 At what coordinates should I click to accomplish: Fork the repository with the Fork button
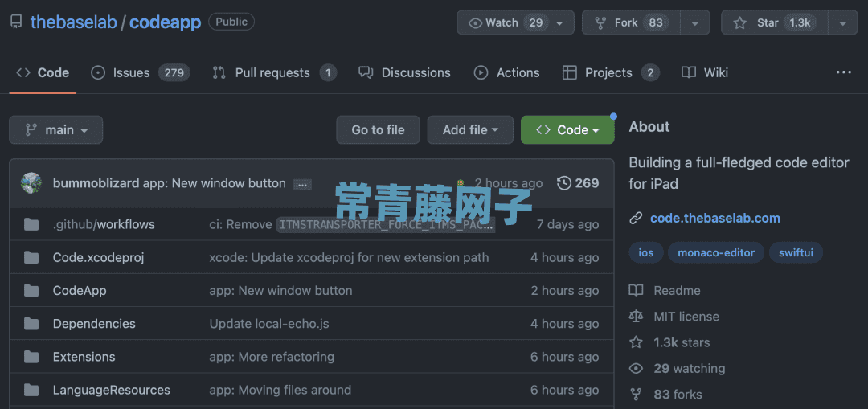(631, 22)
